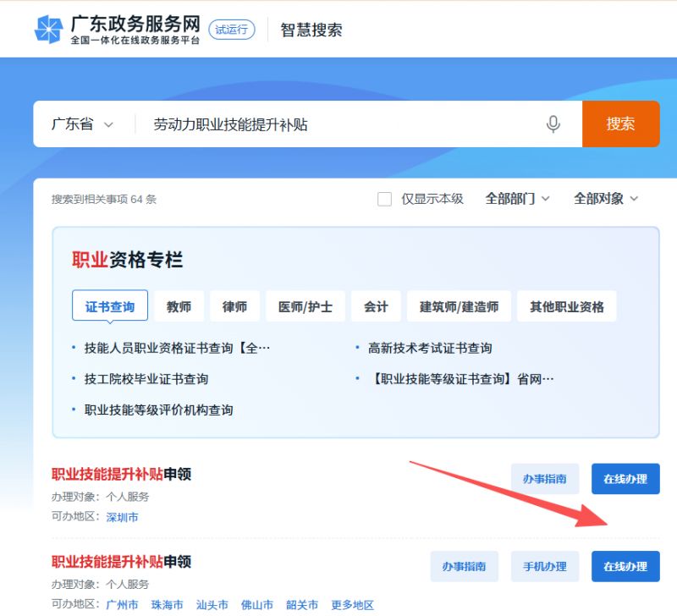The image size is (677, 616).
Task: Click the 手机办理 button
Action: [544, 566]
